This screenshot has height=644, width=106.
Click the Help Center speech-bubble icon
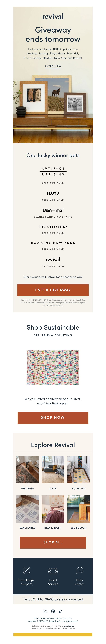click(x=79, y=570)
